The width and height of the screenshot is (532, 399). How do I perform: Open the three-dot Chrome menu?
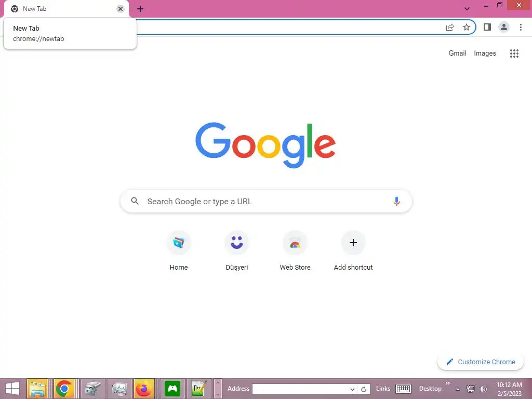(x=521, y=27)
